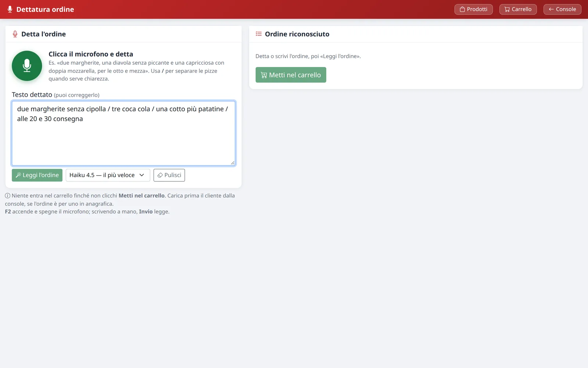Click Metti nel carrello button
The image size is (588, 368).
291,75
